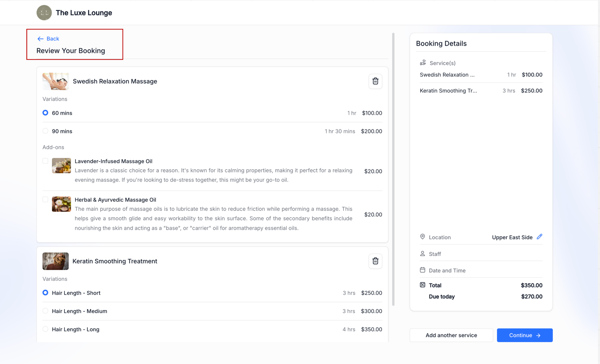Image resolution: width=600 pixels, height=364 pixels.
Task: Remove Keratin Smoothing Treatment with trash icon
Action: [375, 261]
